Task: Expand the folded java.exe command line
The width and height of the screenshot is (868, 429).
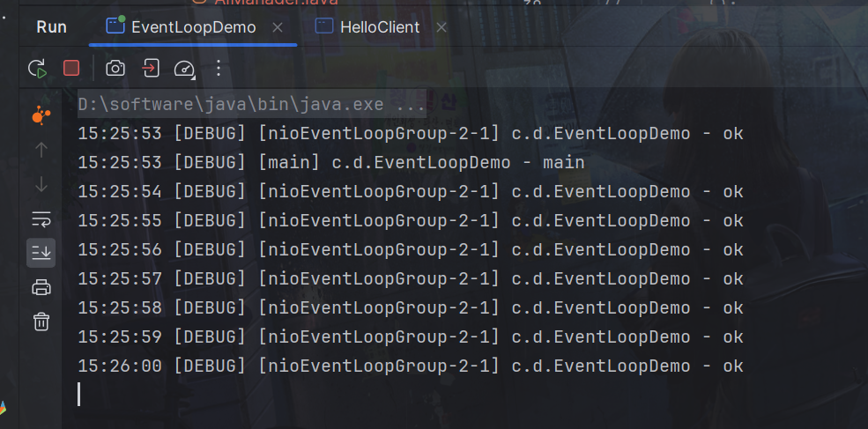Action: (x=251, y=105)
